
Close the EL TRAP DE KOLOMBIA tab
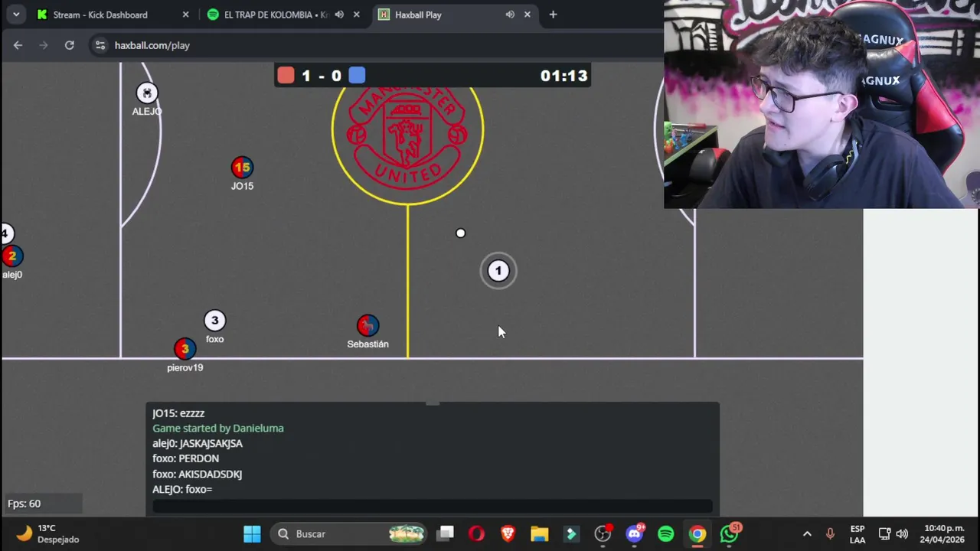[356, 15]
